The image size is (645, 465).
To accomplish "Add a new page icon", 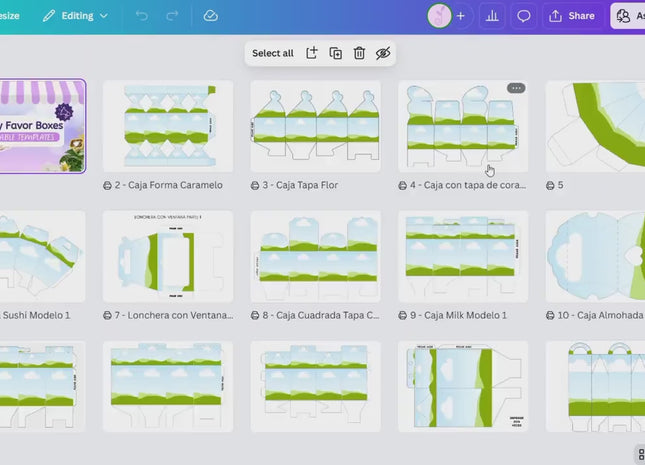I will [312, 53].
